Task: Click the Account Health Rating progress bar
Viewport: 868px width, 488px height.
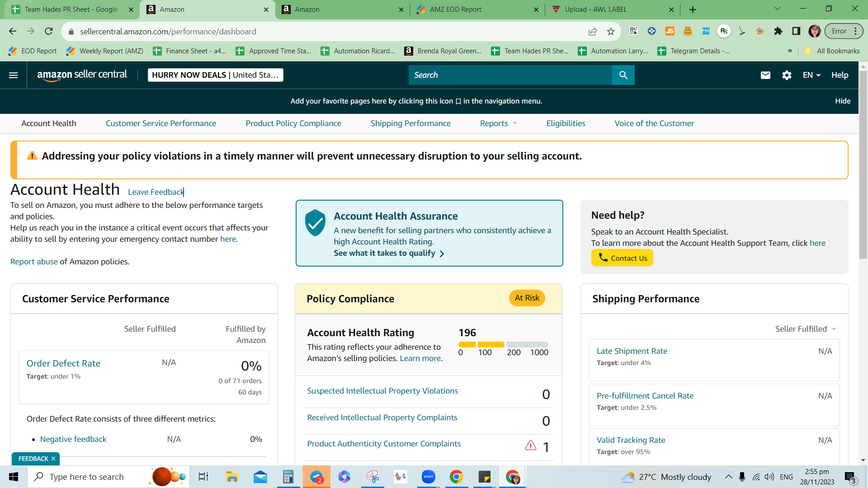Action: click(x=503, y=344)
